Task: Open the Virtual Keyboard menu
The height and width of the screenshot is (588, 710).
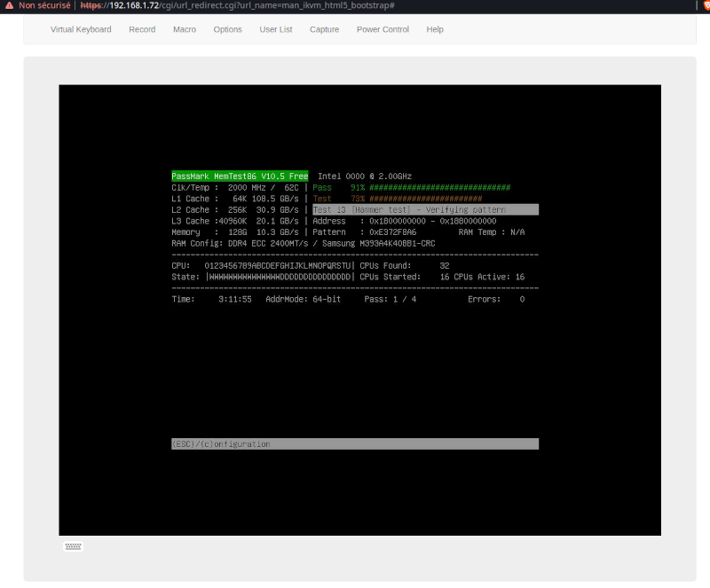Action: point(80,29)
